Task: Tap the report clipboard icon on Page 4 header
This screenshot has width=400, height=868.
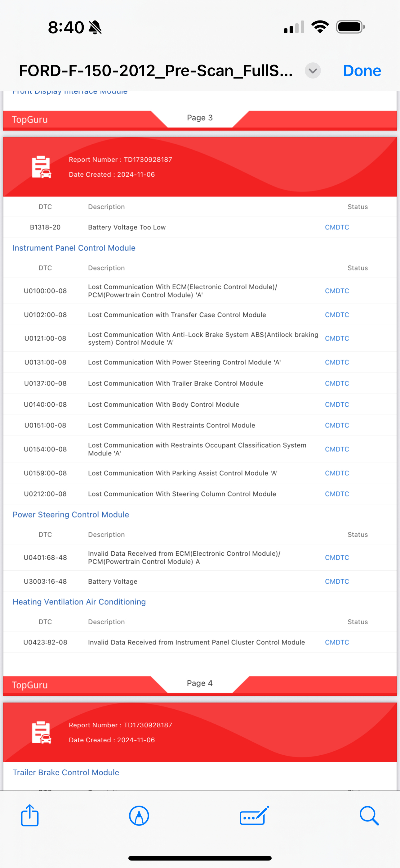Action: pos(42,167)
